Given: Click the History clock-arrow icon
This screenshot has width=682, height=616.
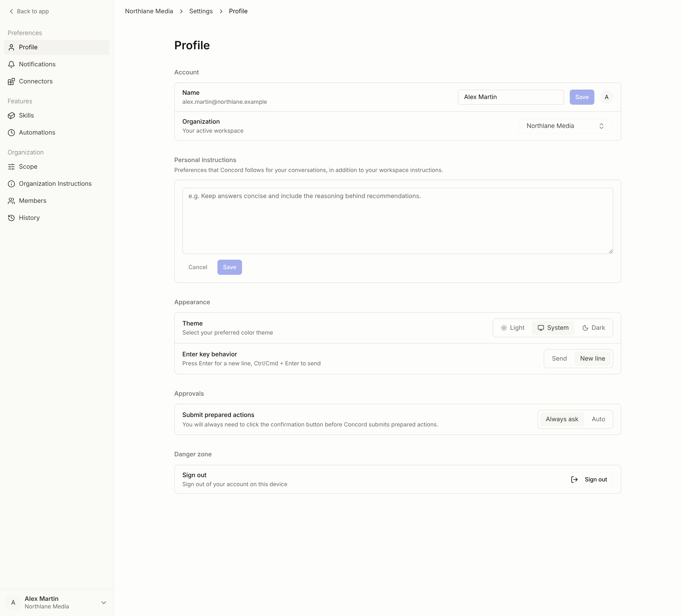Looking at the screenshot, I should pyautogui.click(x=12, y=218).
